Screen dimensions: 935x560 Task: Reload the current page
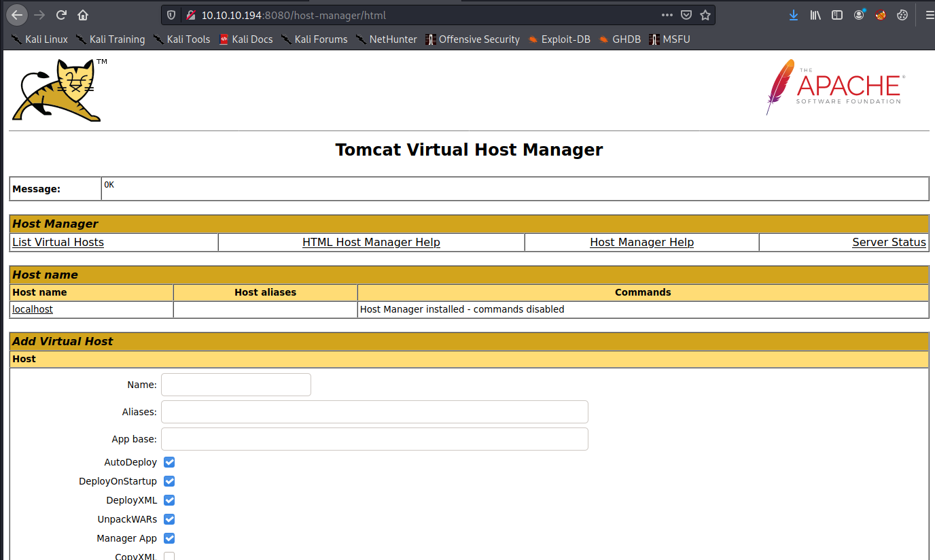coord(61,14)
